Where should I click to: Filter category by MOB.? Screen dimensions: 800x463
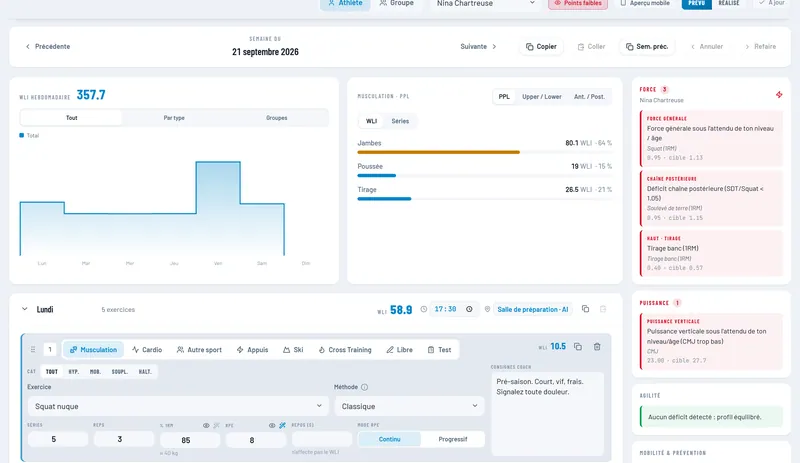click(x=95, y=372)
